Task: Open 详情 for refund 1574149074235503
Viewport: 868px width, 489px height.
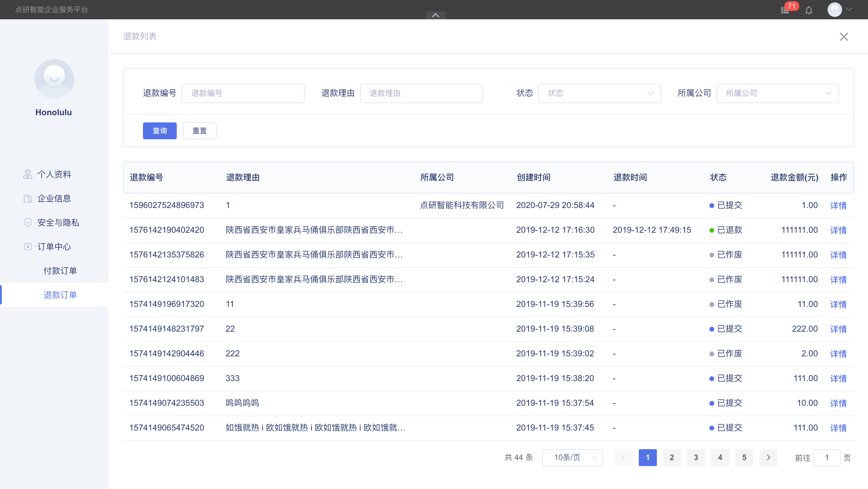Action: pyautogui.click(x=838, y=403)
